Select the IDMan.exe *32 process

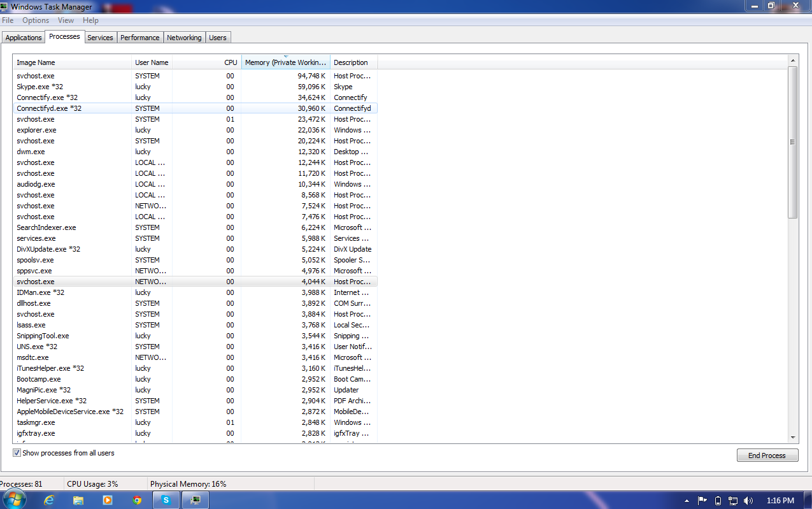point(195,292)
